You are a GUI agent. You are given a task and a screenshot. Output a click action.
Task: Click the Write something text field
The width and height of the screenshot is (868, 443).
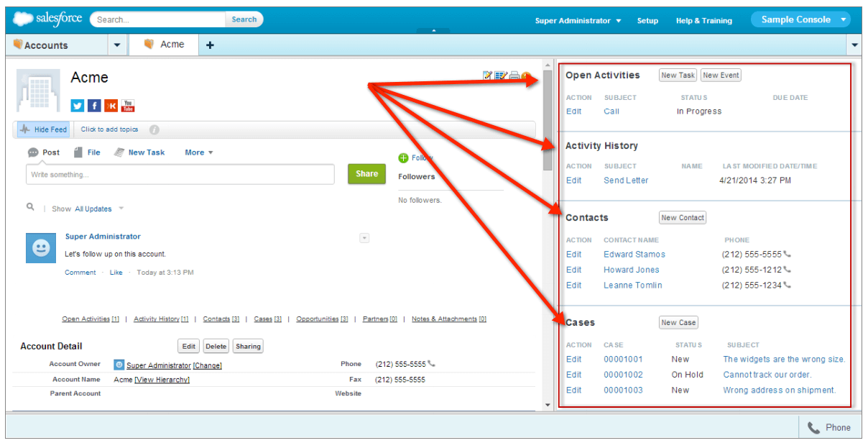coord(180,175)
